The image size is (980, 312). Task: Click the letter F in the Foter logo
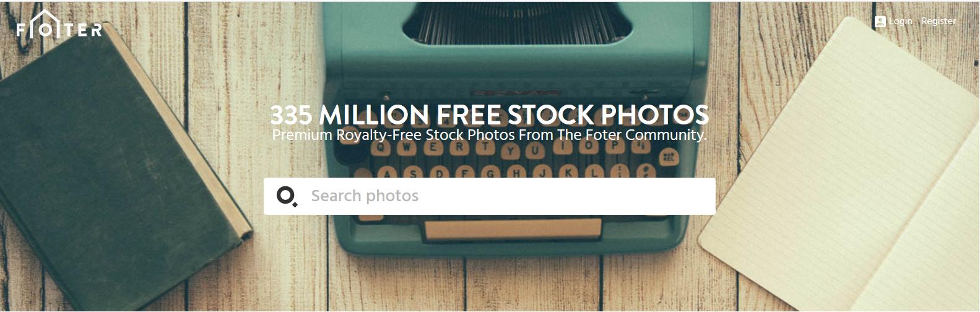click(20, 30)
